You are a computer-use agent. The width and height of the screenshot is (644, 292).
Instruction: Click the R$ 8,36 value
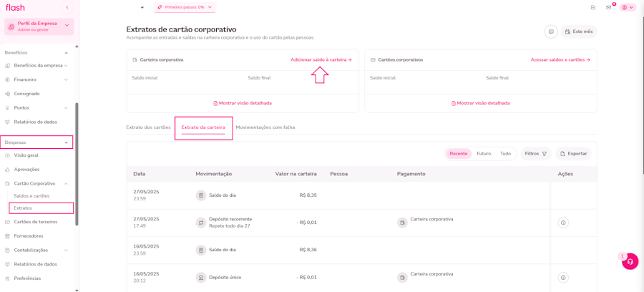(308, 250)
